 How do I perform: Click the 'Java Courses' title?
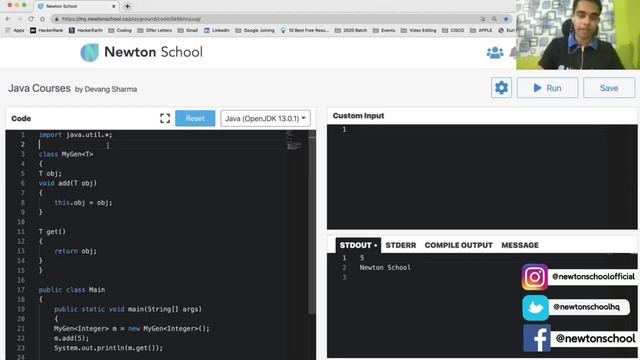click(39, 88)
